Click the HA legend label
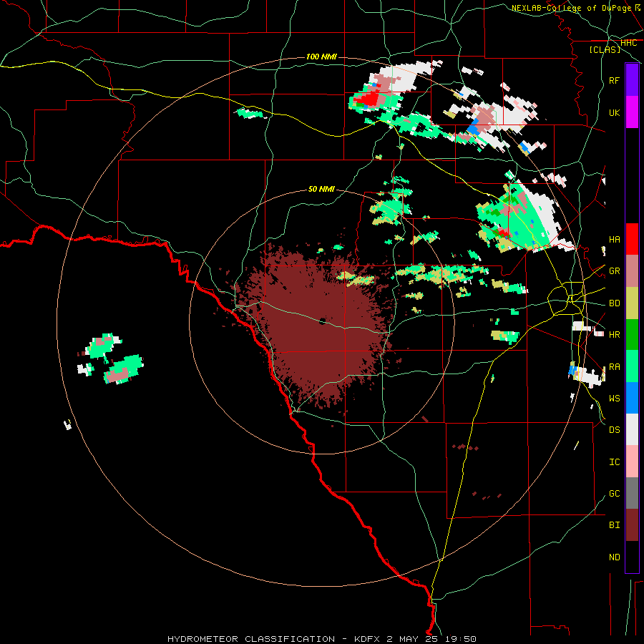644x644 pixels. pyautogui.click(x=615, y=239)
